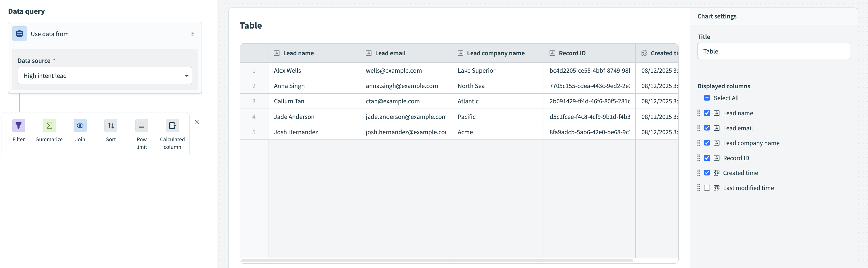
Task: Click the Lead name column header
Action: [x=298, y=53]
